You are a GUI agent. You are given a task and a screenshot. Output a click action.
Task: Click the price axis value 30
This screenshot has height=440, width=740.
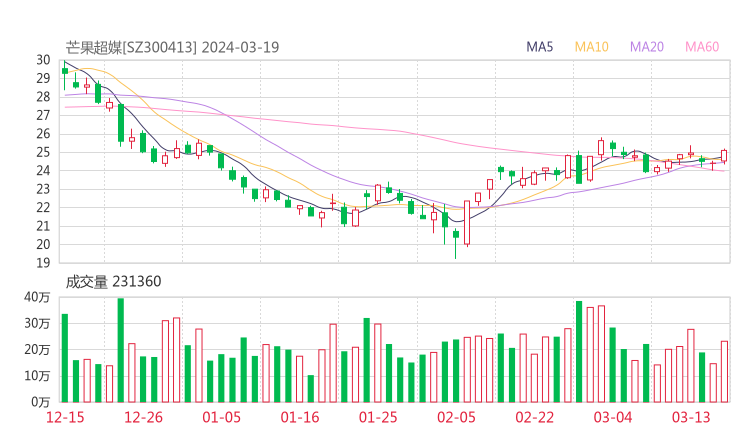(x=43, y=60)
